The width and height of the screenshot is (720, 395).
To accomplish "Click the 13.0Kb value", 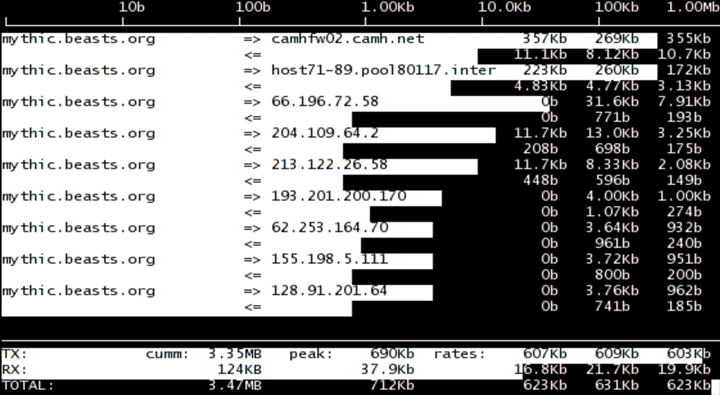I will 612,133.
